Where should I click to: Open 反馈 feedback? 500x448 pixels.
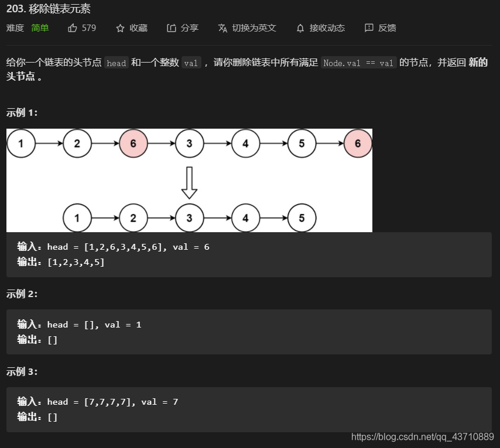tap(387, 28)
